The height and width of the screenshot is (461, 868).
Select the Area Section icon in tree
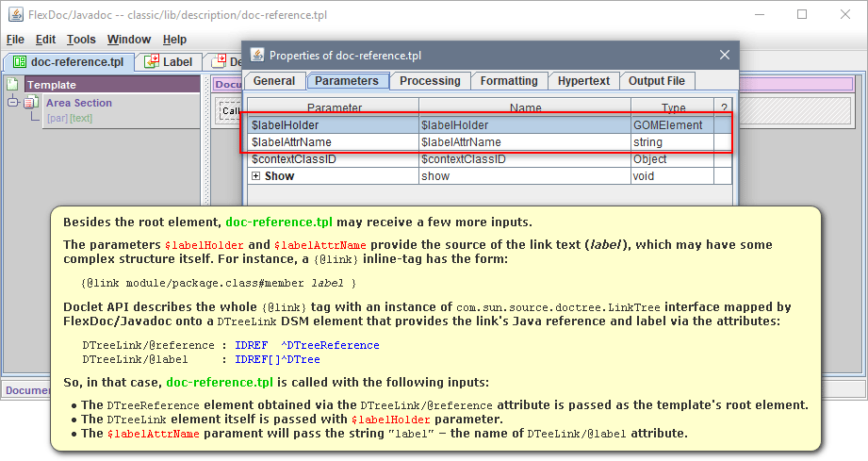31,103
